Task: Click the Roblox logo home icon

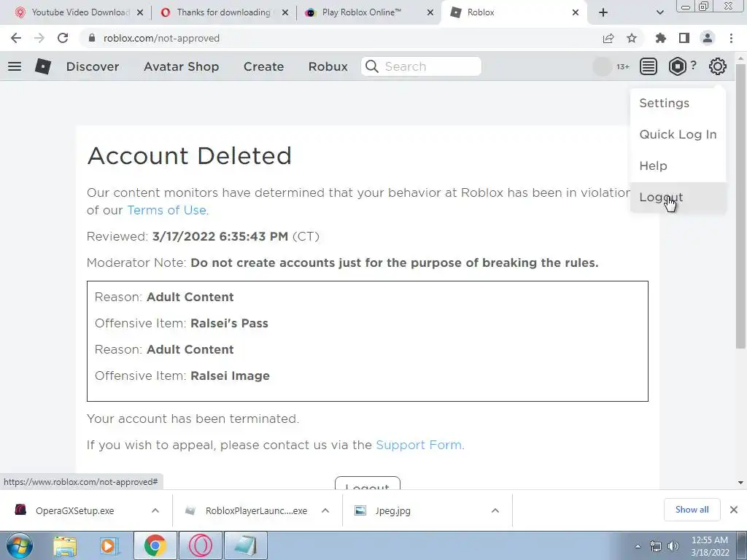Action: 43,66
